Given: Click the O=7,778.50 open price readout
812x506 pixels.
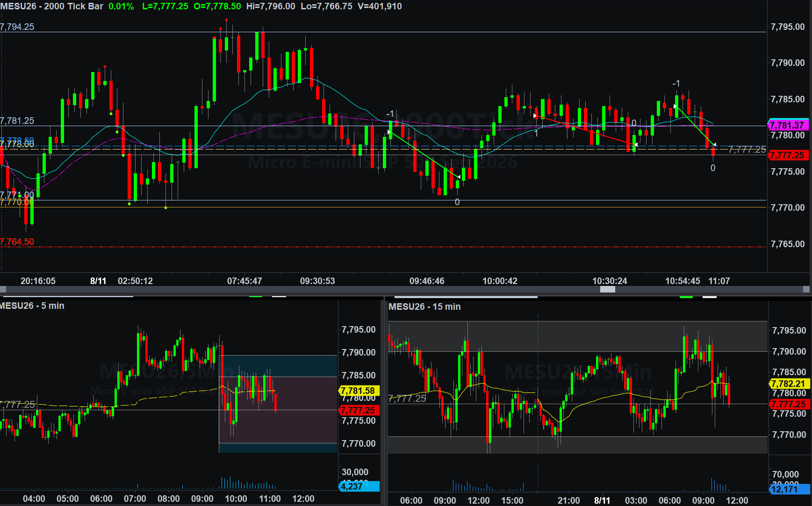Looking at the screenshot, I should (x=217, y=7).
